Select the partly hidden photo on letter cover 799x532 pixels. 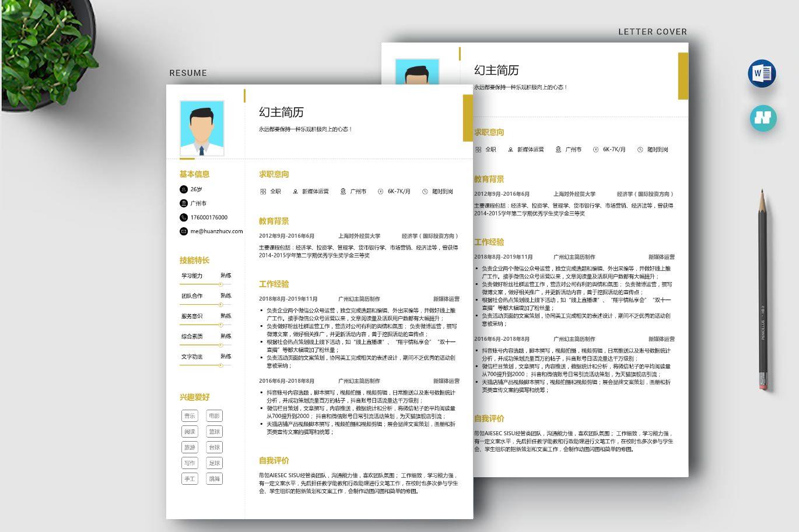417,72
